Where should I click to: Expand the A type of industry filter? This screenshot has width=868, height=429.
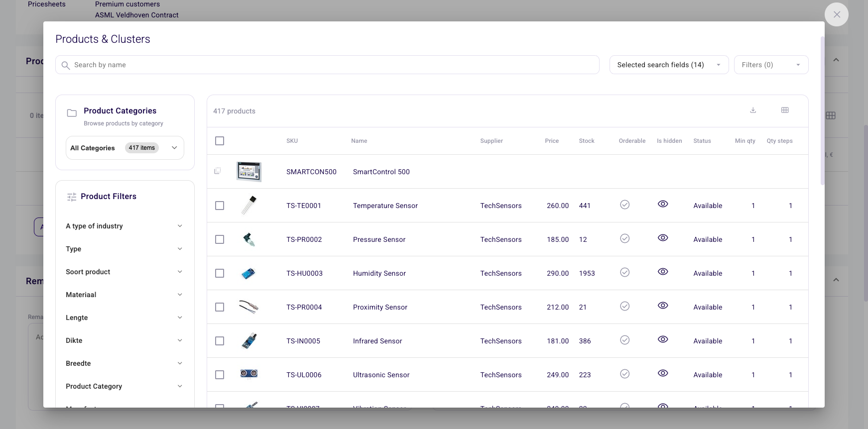point(124,226)
